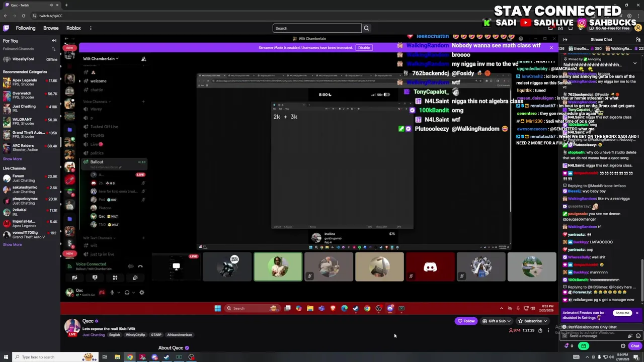The height and width of the screenshot is (362, 644).
Task: Open Gift a Sub dropdown
Action: pos(496,321)
